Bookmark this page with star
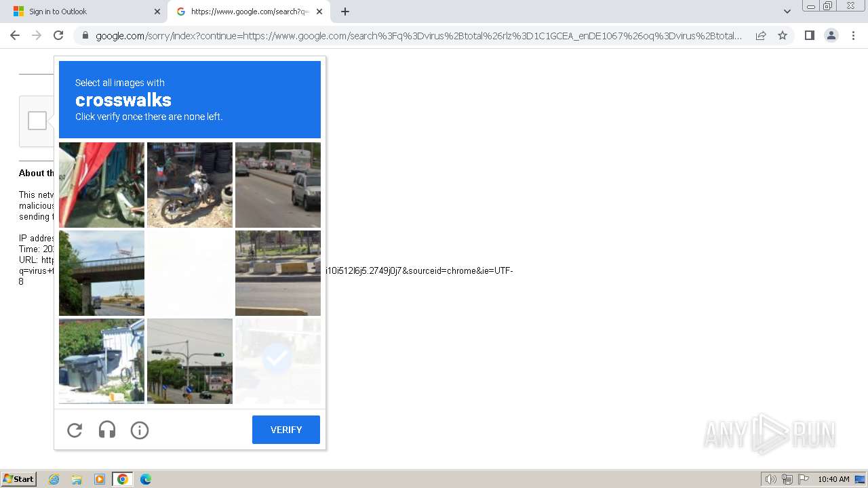This screenshot has width=868, height=488. tap(783, 35)
